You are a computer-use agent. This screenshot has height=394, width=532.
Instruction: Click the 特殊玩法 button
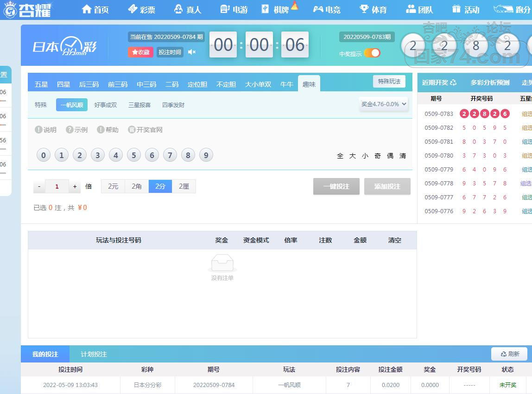(x=389, y=82)
